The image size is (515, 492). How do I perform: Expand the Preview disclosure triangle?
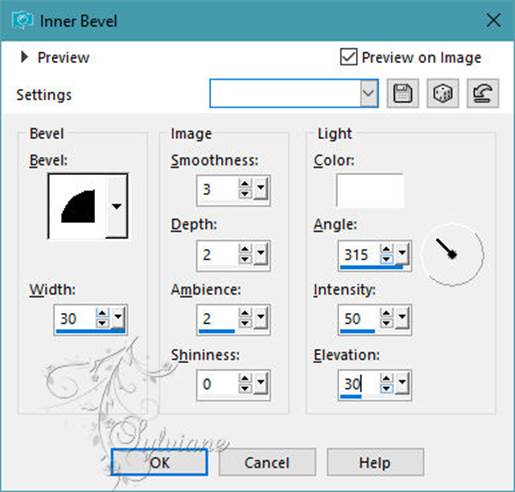coord(24,57)
